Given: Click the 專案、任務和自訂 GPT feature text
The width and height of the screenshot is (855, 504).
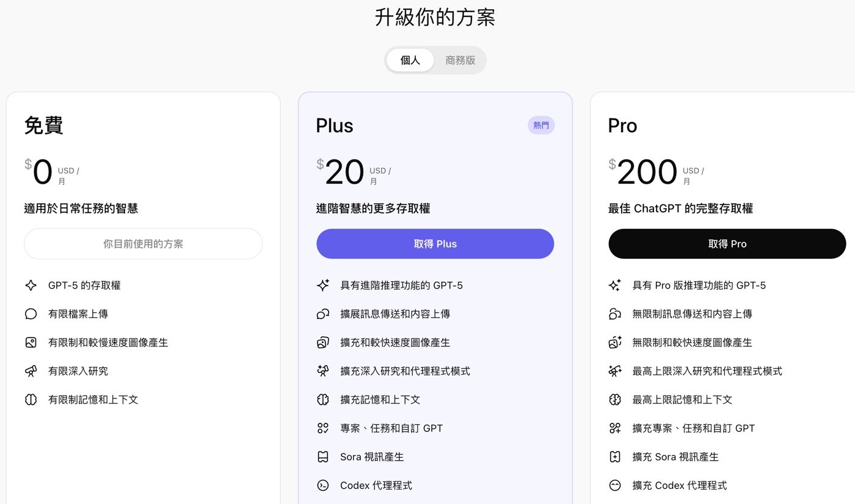Looking at the screenshot, I should click(x=391, y=428).
